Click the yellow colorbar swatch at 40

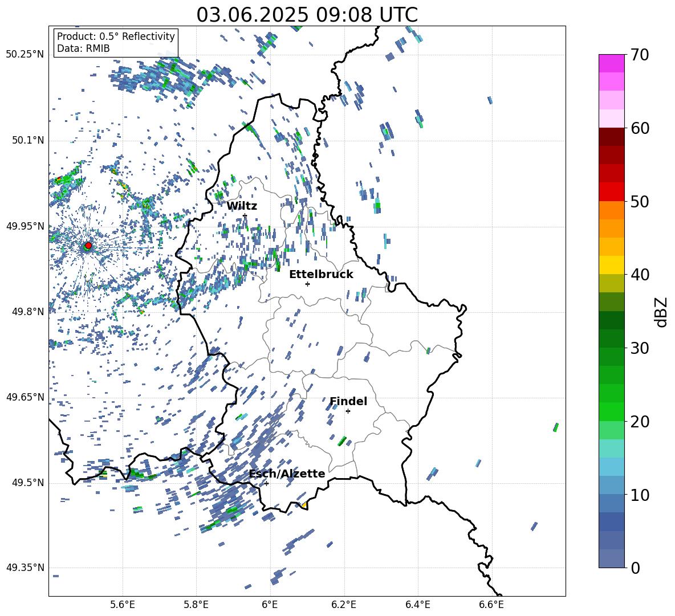(612, 265)
